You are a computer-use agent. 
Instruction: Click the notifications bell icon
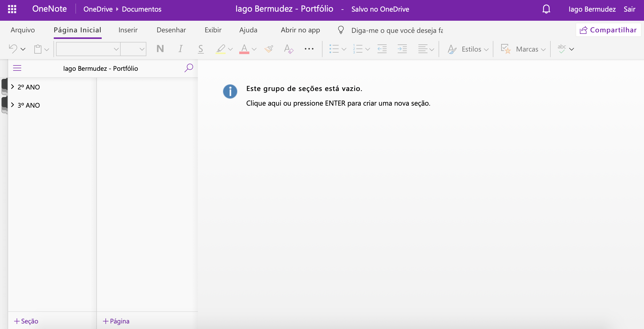pos(546,9)
